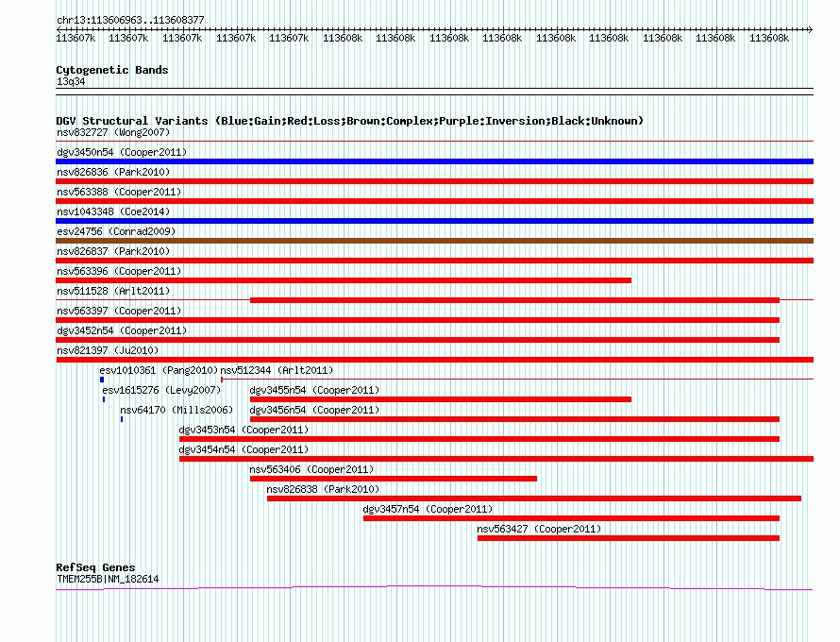Screen dimensions: 840x642
Task: Click the first 113607k ruler tick label
Action: pos(76,38)
